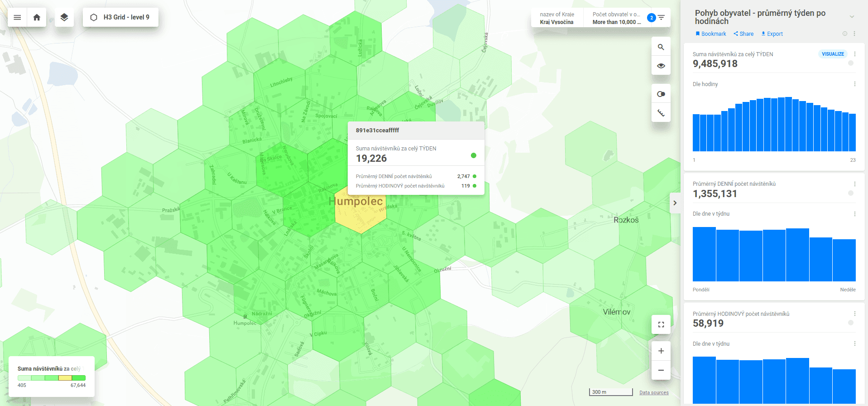Click the yellow segment of the legend scale
This screenshot has width=868, height=406.
[65, 378]
